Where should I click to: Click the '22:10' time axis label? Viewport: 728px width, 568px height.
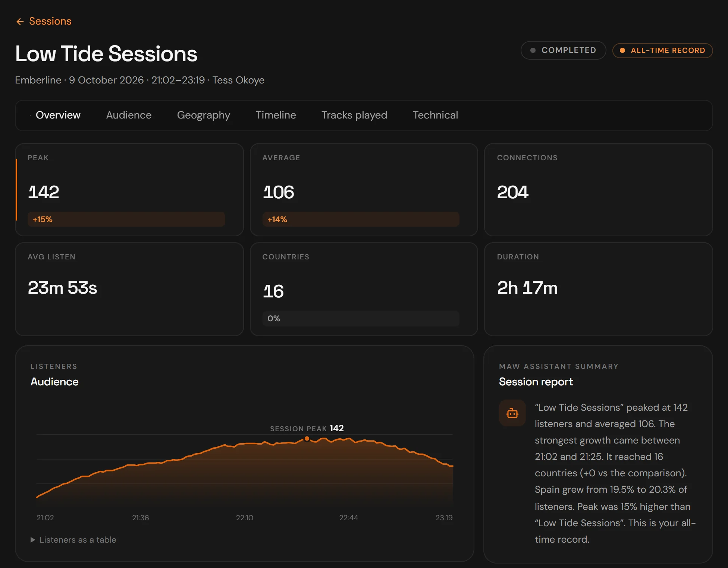[244, 517]
